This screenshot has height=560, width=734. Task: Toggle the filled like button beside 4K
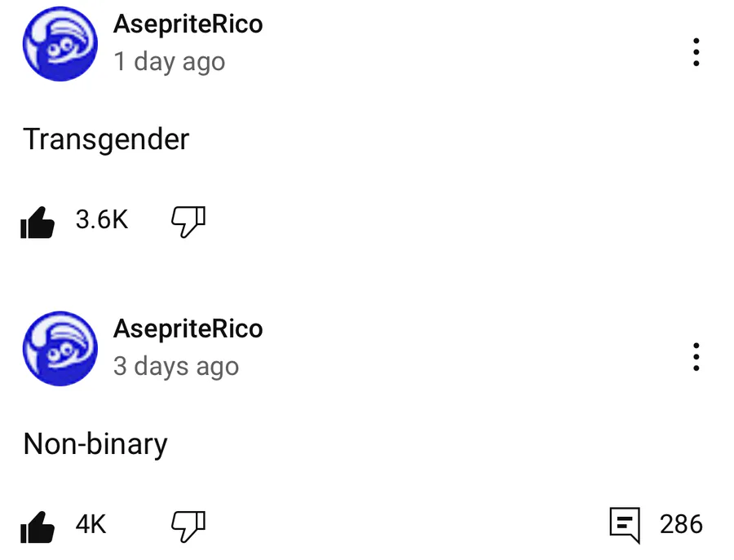point(38,526)
